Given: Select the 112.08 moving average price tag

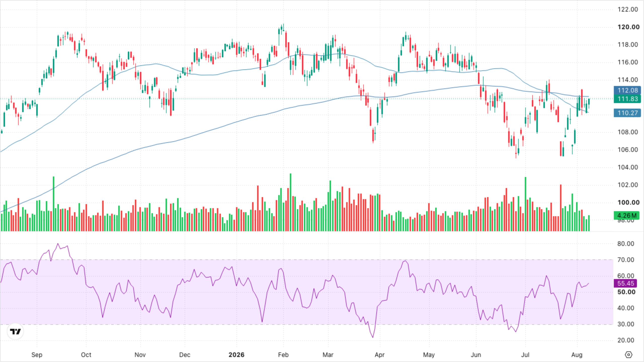Looking at the screenshot, I should 627,90.
